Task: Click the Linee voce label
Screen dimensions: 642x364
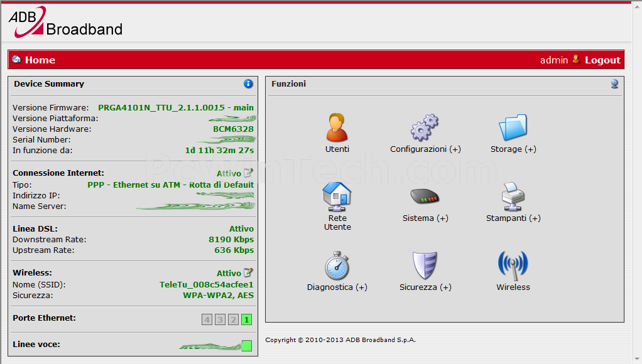Action: click(36, 345)
